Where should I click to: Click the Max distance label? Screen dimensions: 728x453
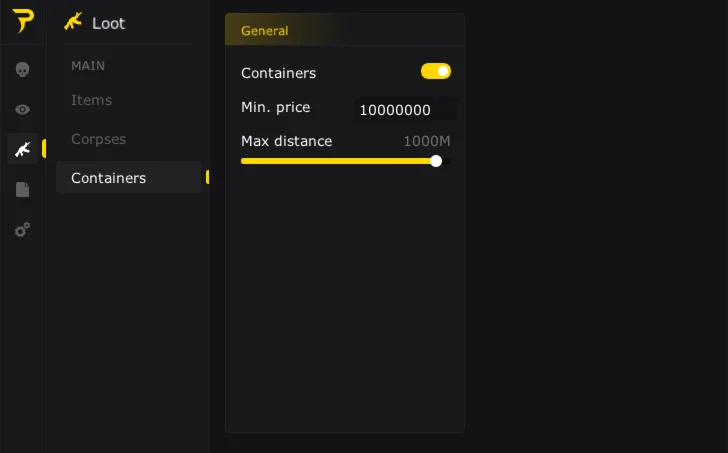pyautogui.click(x=286, y=141)
